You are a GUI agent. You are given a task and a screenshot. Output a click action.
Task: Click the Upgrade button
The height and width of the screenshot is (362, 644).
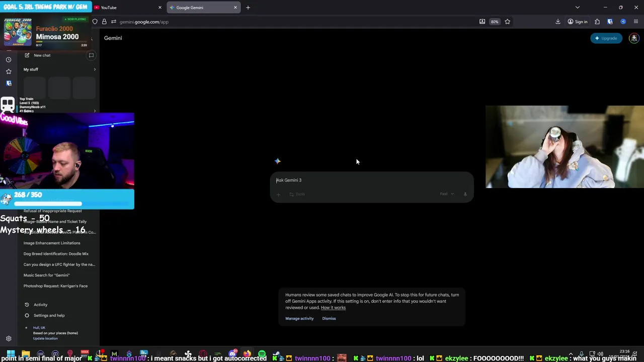(x=606, y=38)
